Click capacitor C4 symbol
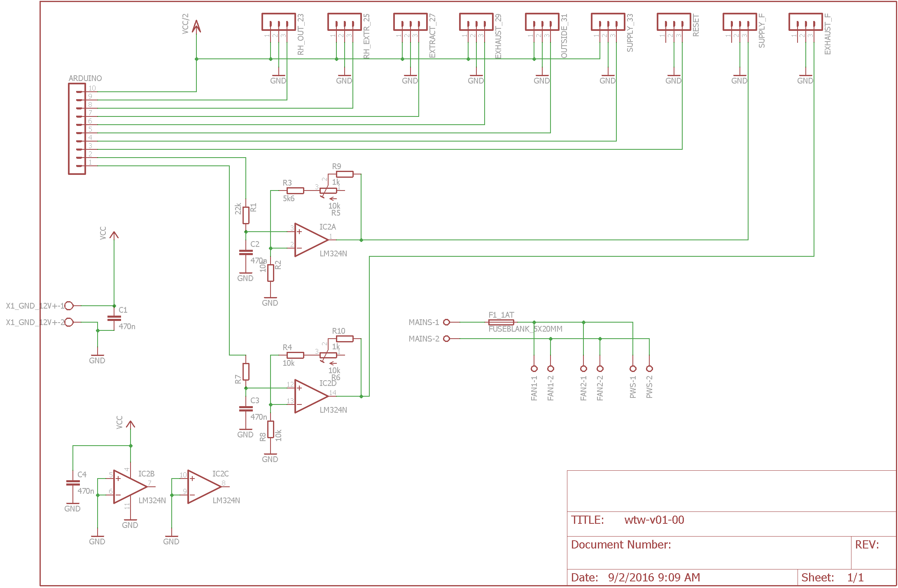The height and width of the screenshot is (588, 898). click(x=73, y=483)
